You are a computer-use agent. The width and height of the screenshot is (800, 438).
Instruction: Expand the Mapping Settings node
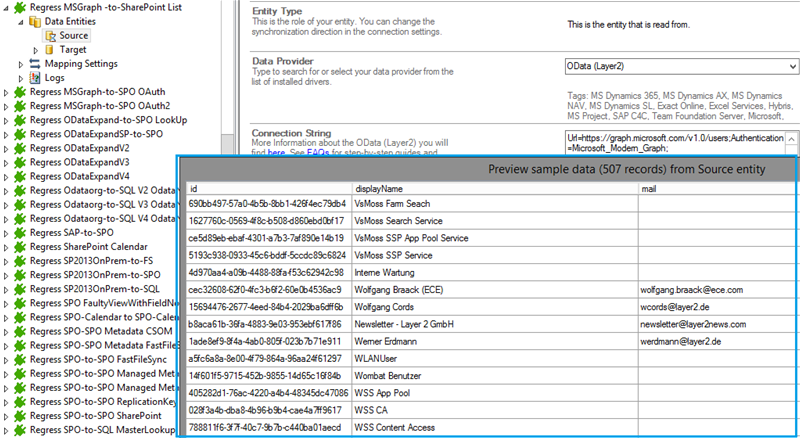[21, 64]
